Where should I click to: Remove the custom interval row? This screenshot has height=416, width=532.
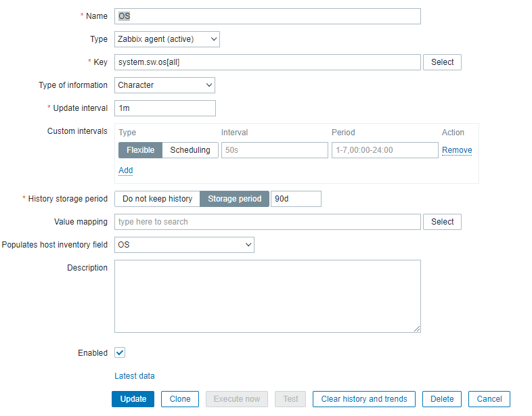coord(457,150)
